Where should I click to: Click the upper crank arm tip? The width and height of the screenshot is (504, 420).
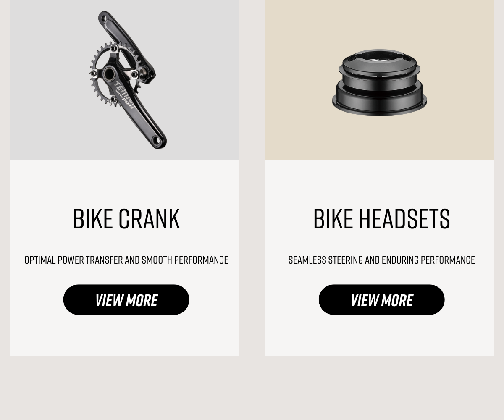point(104,18)
